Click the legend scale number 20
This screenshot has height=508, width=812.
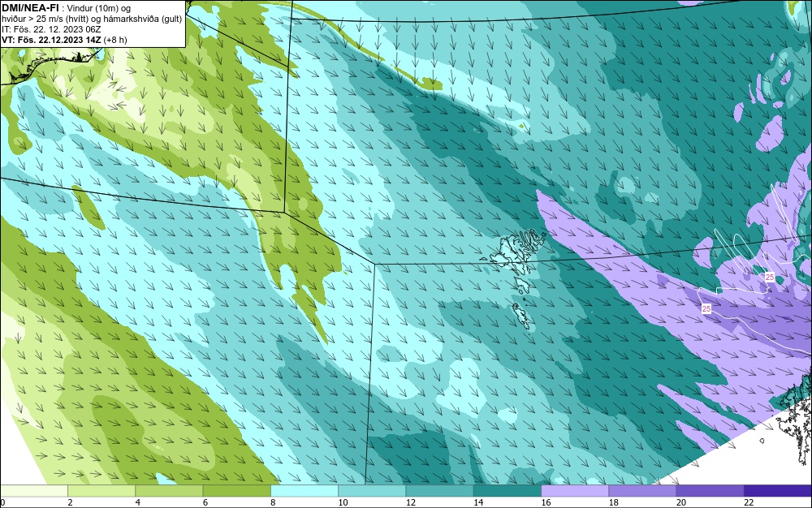pos(681,502)
